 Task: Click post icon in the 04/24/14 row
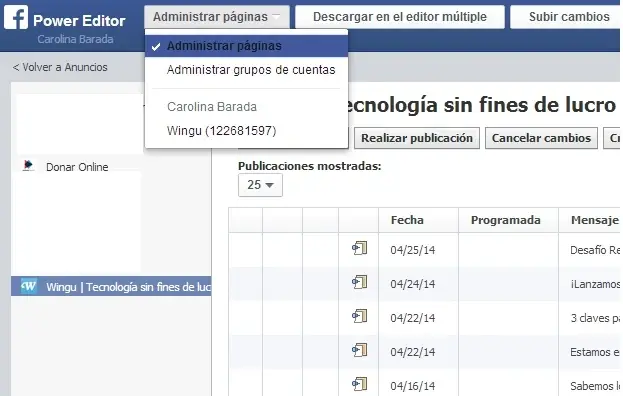(x=359, y=283)
